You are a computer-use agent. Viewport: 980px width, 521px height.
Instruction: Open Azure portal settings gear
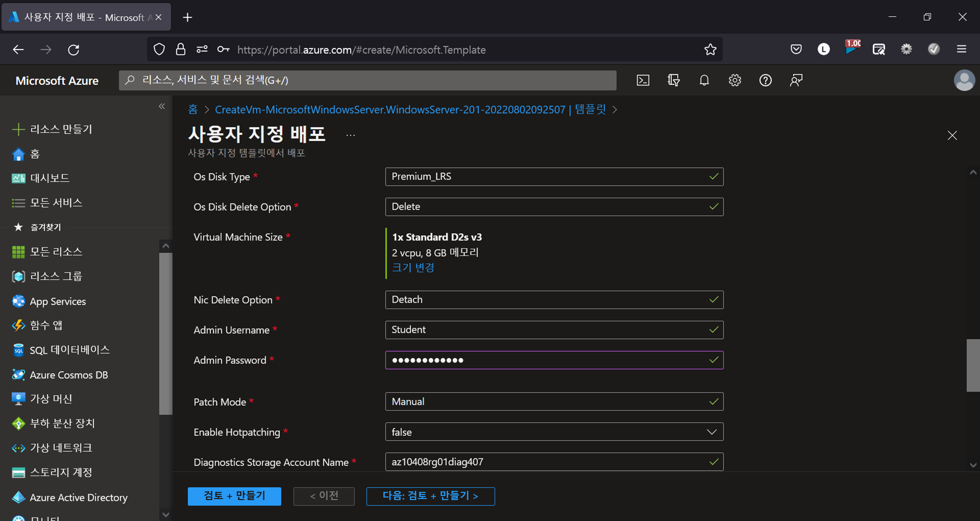735,80
